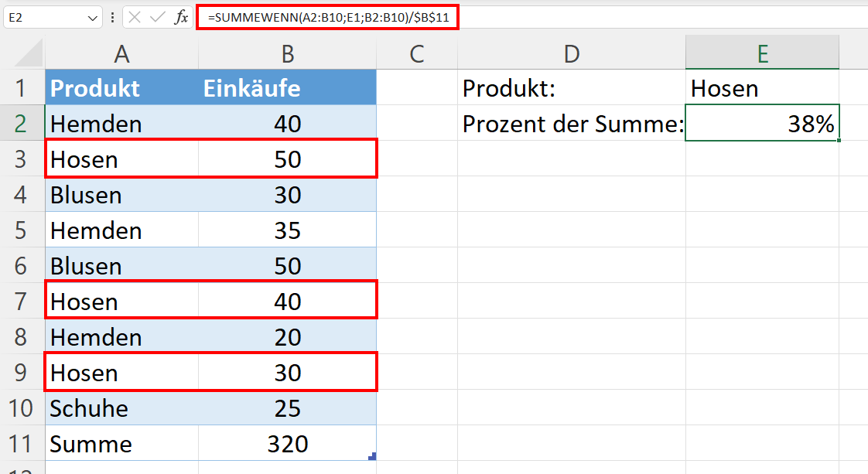Screen dimensions: 868x474
Task: Click the three-dot Name Box resize handle
Action: point(112,18)
